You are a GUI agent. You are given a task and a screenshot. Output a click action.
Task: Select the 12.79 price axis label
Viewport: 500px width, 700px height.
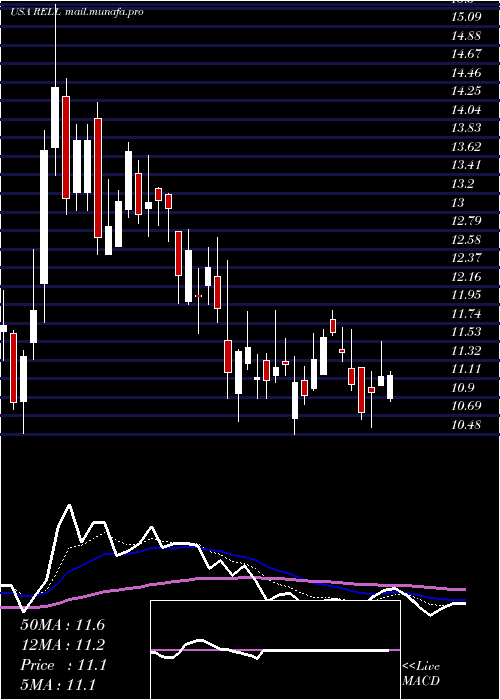[467, 221]
